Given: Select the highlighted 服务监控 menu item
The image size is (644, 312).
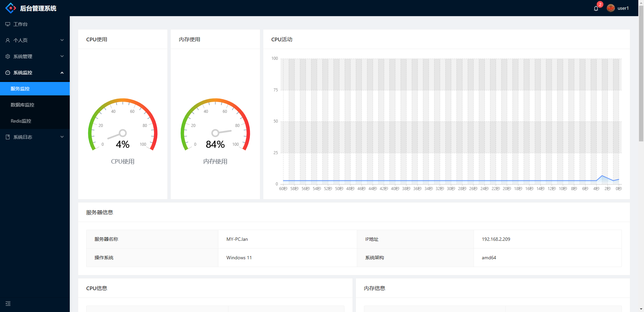Looking at the screenshot, I should click(20, 88).
